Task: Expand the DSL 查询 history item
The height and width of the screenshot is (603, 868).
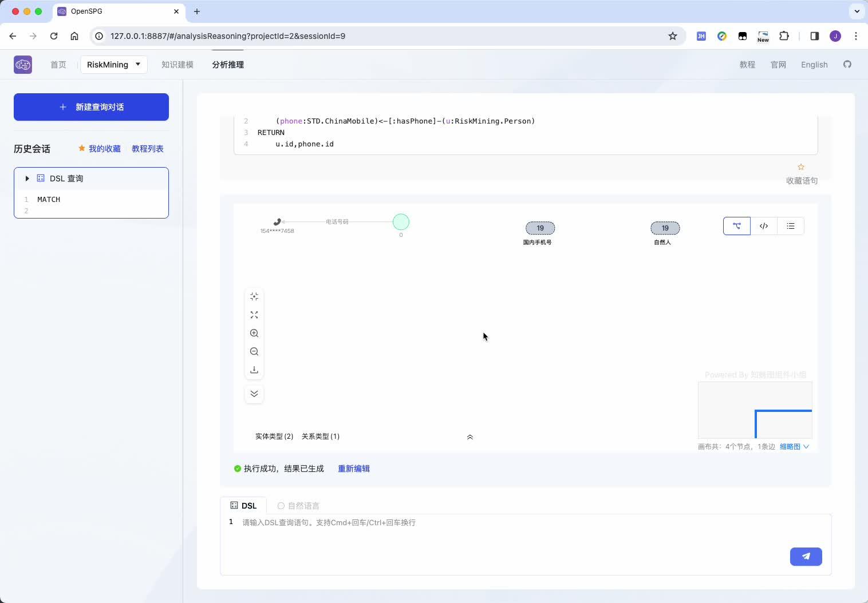Action: (x=27, y=178)
